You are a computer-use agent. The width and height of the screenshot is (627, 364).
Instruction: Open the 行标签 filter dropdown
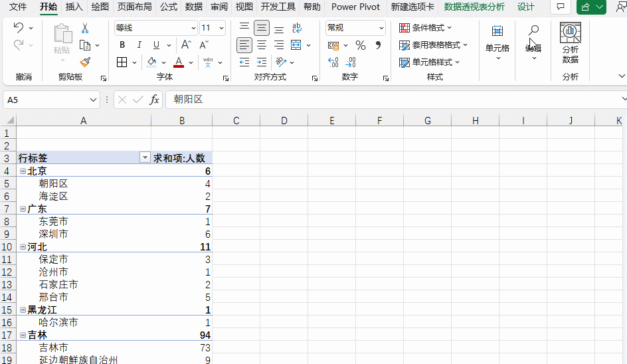tap(144, 158)
